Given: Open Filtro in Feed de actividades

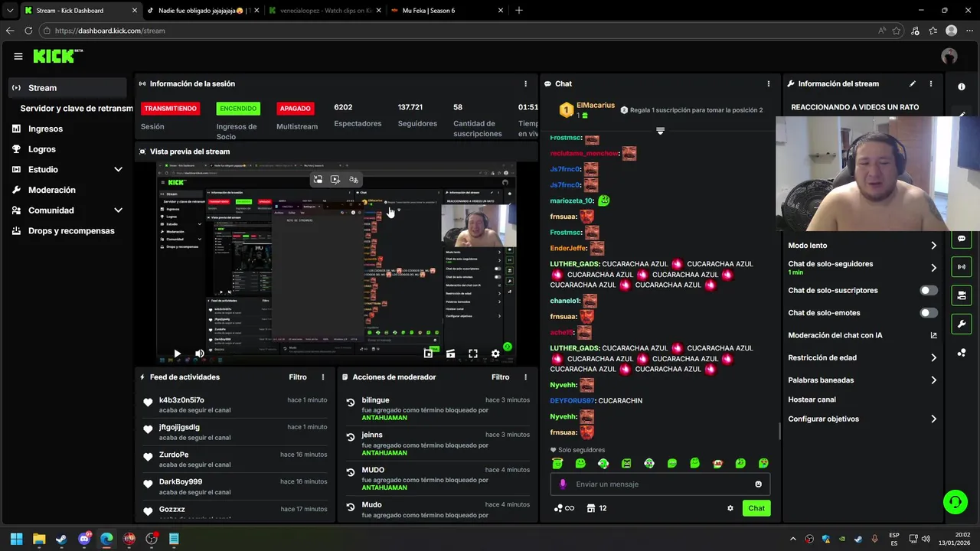Looking at the screenshot, I should pyautogui.click(x=298, y=377).
